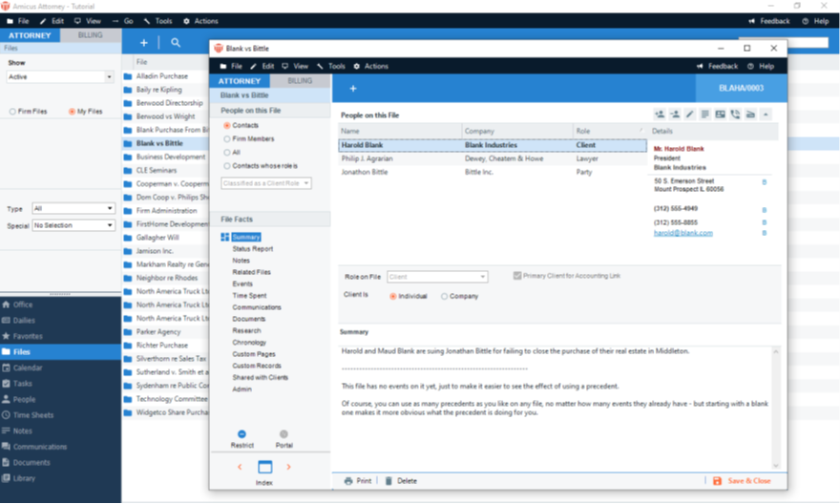Click Help in the main Amicus window
The image size is (840, 504).
coord(816,21)
